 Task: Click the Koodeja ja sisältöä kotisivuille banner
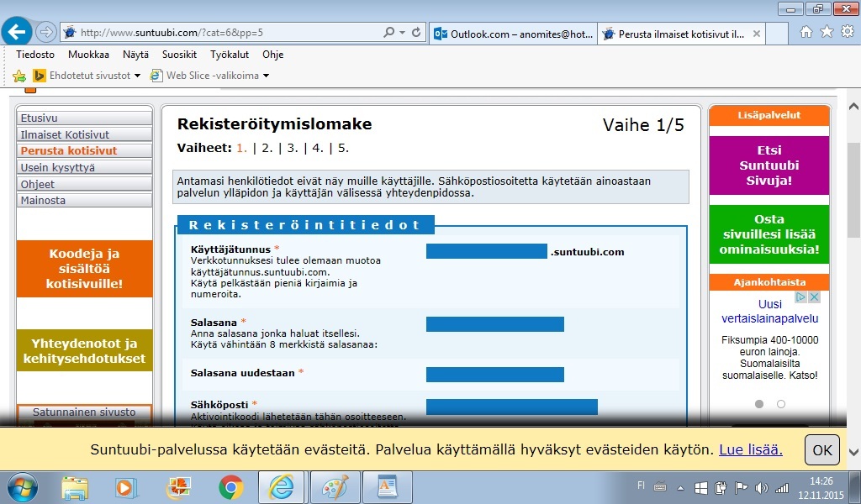pyautogui.click(x=85, y=269)
